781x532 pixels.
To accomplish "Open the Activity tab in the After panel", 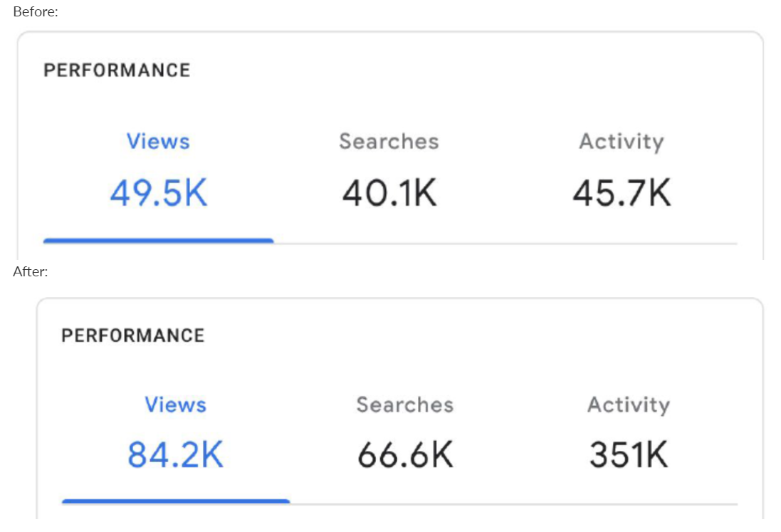I will tap(629, 405).
